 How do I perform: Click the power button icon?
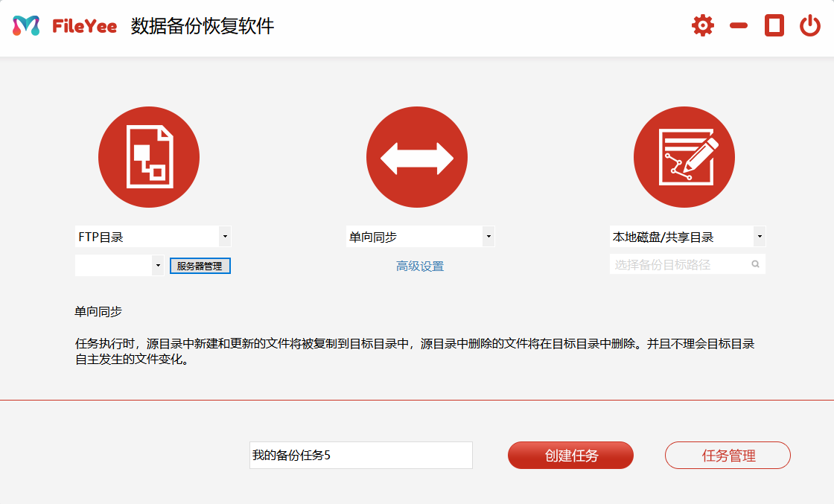[x=811, y=25]
